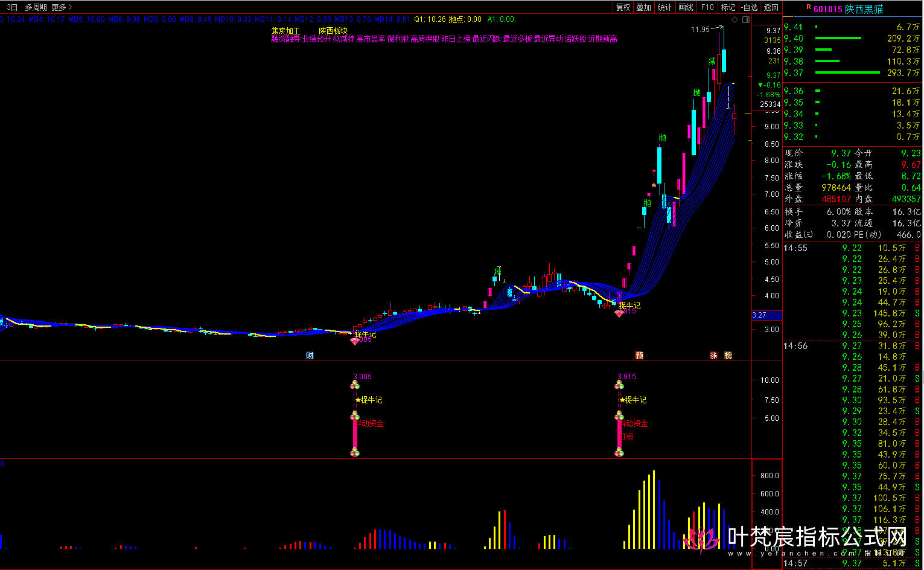The image size is (924, 570).
Task: Click the diamond icon above the chart
Action: tap(734, 20)
